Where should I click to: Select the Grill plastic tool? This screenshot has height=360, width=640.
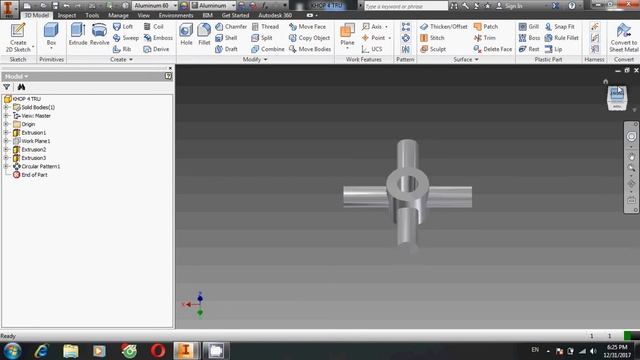click(x=529, y=27)
